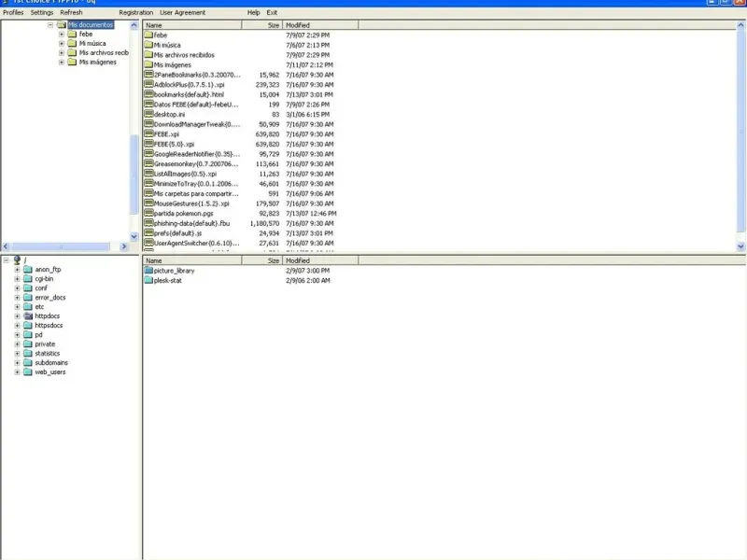This screenshot has width=747, height=560.
Task: Open the Registration menu item
Action: (x=136, y=12)
